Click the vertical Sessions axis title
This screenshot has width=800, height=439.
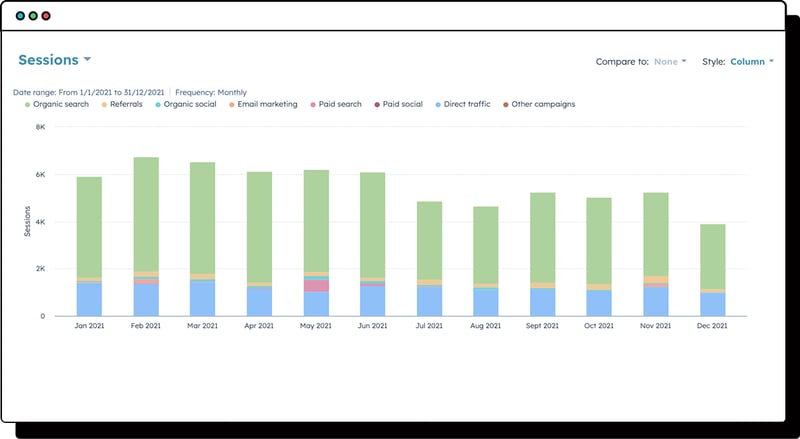click(x=28, y=221)
